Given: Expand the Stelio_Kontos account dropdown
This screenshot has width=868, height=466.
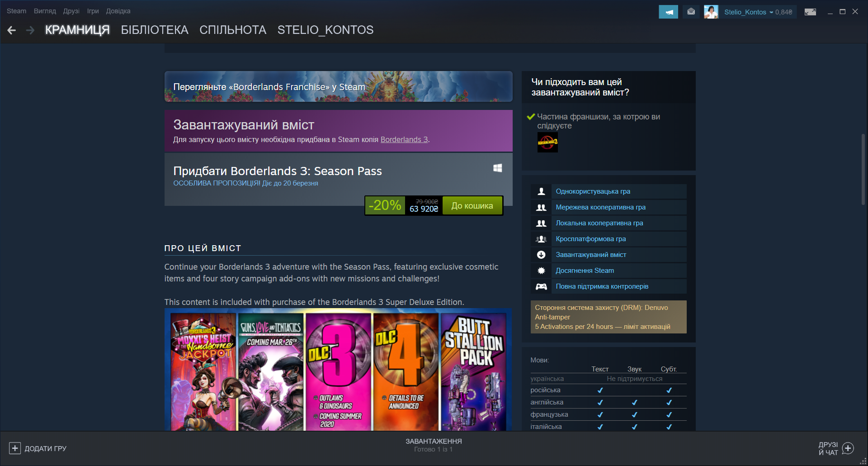Looking at the screenshot, I should pos(749,12).
